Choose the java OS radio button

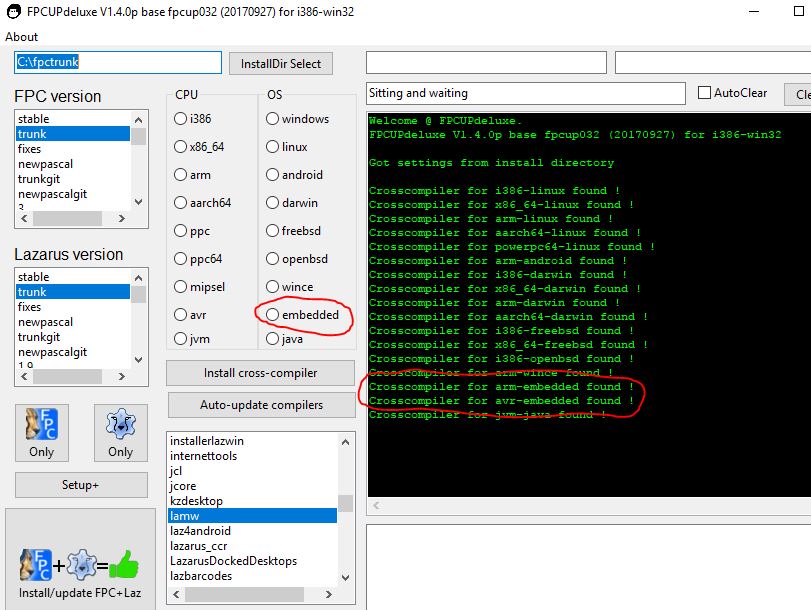pos(272,338)
